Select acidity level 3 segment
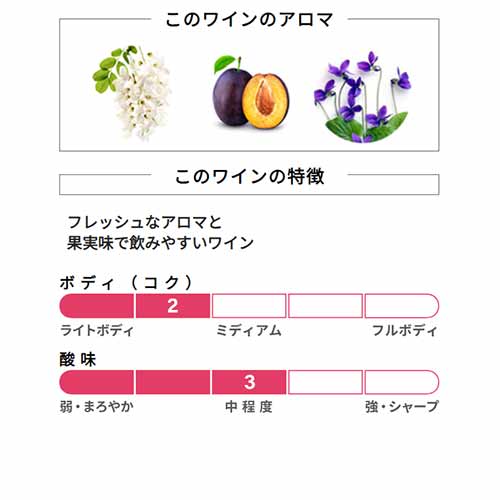 point(249,382)
